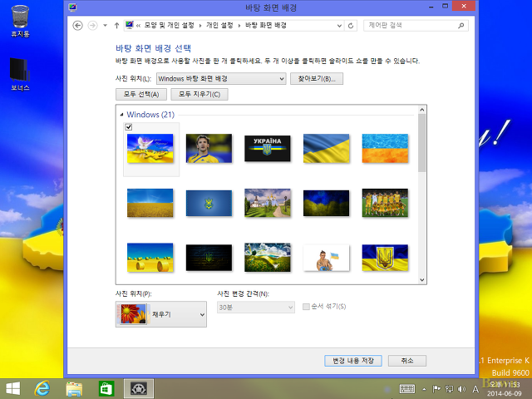Go back with the back arrow

coord(77,26)
